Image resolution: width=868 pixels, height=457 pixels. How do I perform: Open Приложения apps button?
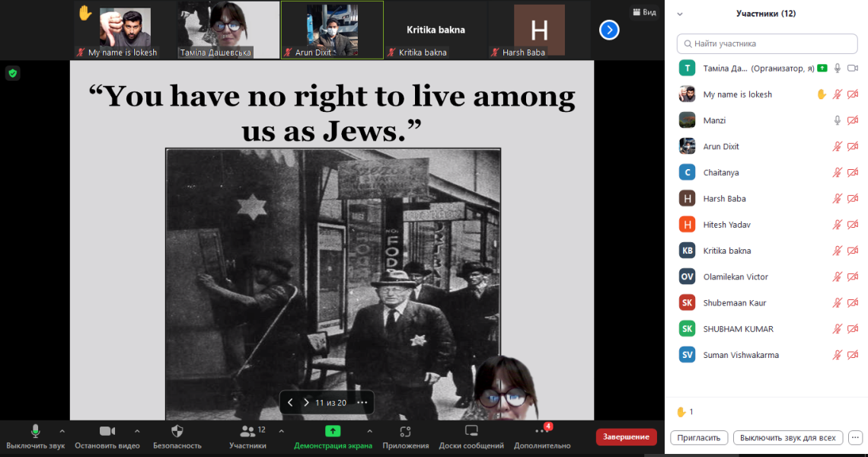click(405, 436)
